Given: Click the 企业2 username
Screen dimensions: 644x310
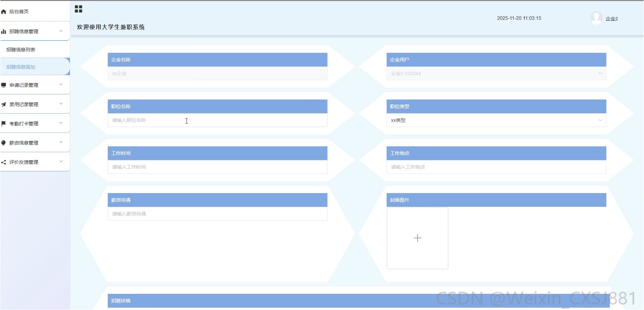Looking at the screenshot, I should [612, 19].
